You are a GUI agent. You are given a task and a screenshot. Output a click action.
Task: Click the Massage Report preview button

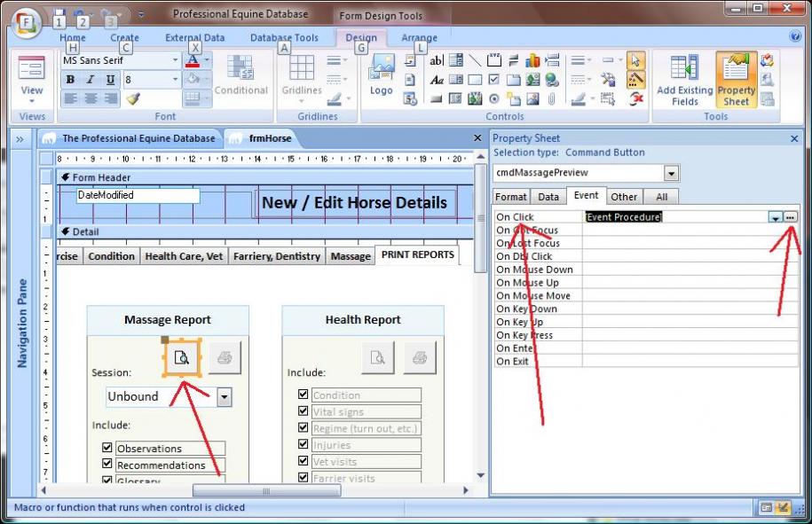tap(182, 357)
